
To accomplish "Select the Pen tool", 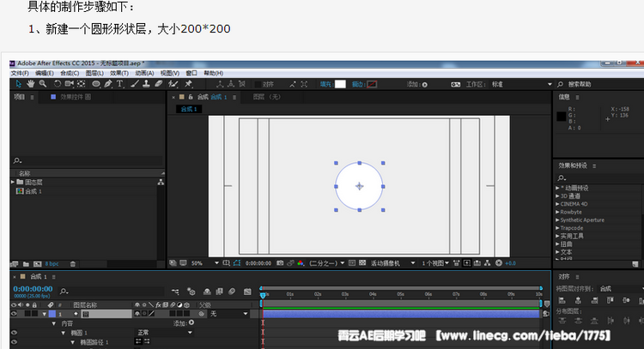I will (x=108, y=84).
